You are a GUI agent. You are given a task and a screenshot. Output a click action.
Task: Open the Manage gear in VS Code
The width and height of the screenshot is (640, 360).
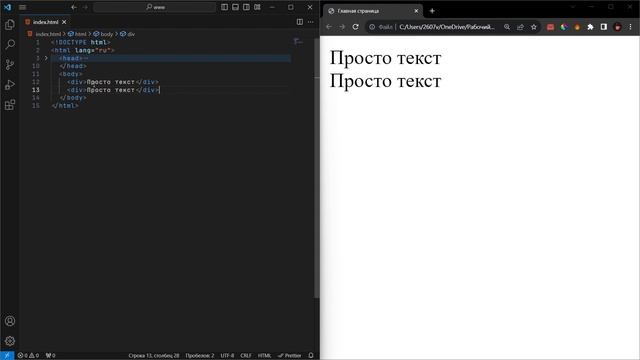(10, 341)
